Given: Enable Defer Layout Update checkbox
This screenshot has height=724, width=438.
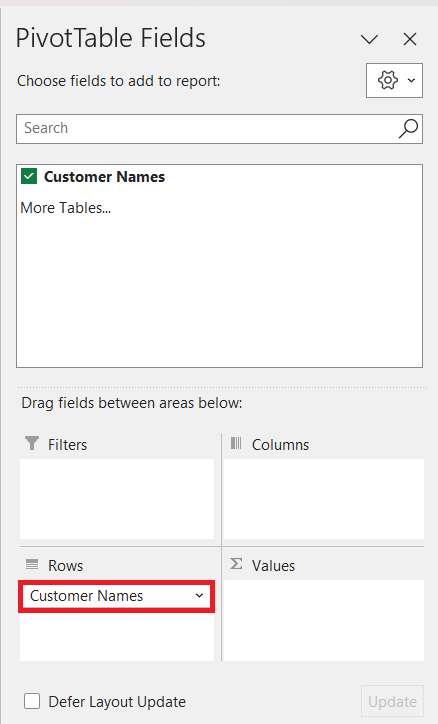Looking at the screenshot, I should 32,701.
